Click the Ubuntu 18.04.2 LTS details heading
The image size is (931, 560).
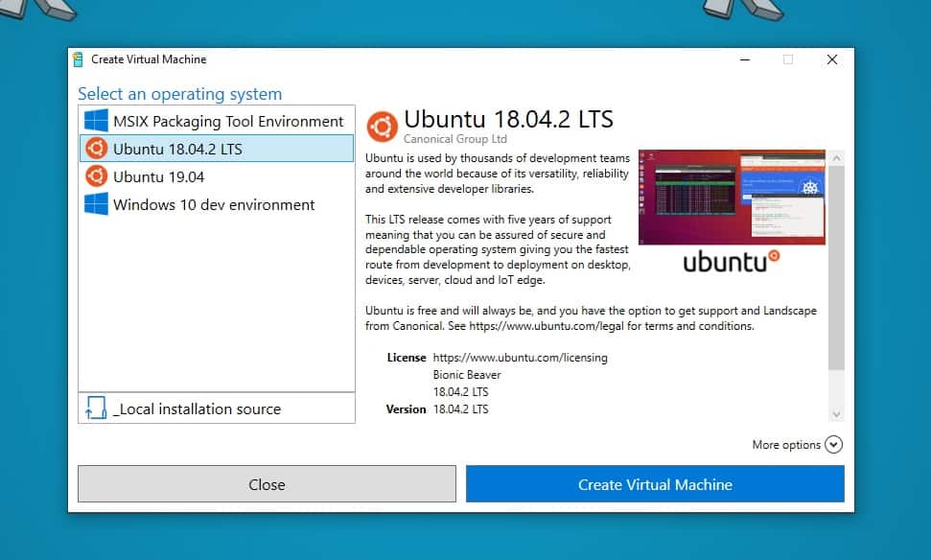coord(508,119)
